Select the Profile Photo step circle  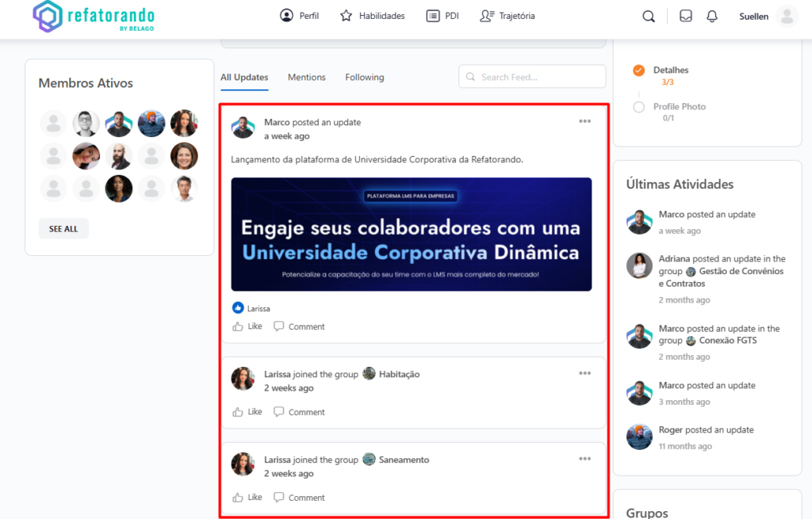click(x=639, y=107)
